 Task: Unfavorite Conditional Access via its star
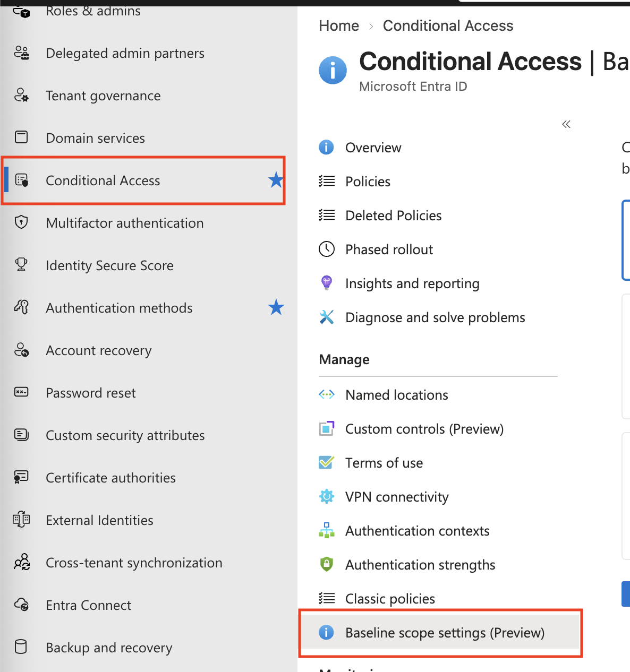276,180
